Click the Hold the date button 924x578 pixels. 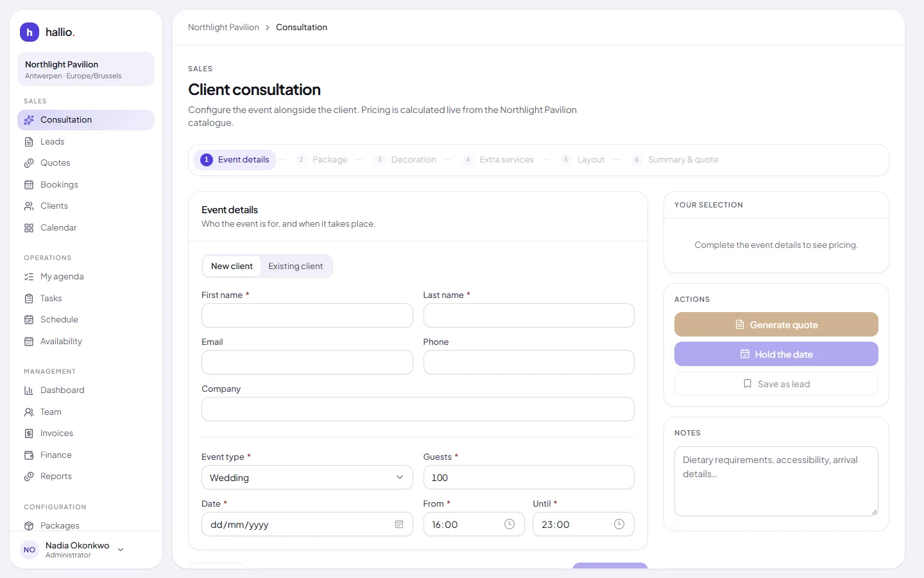(776, 355)
